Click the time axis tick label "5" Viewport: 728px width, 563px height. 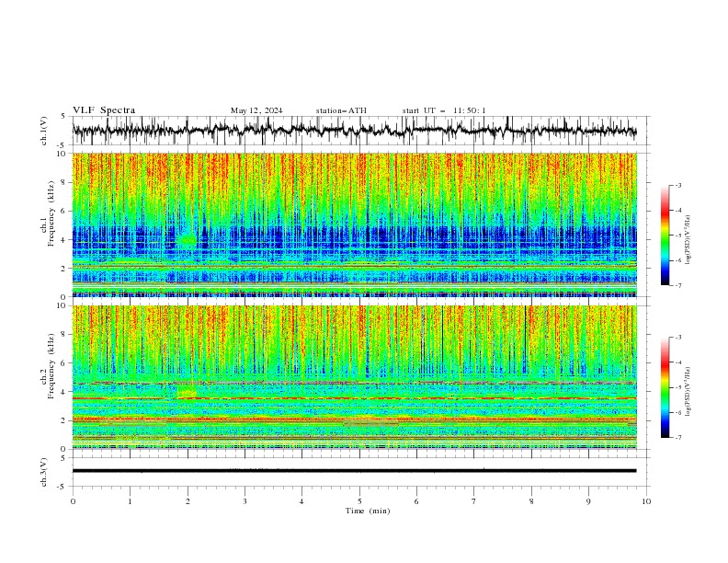[x=359, y=501]
